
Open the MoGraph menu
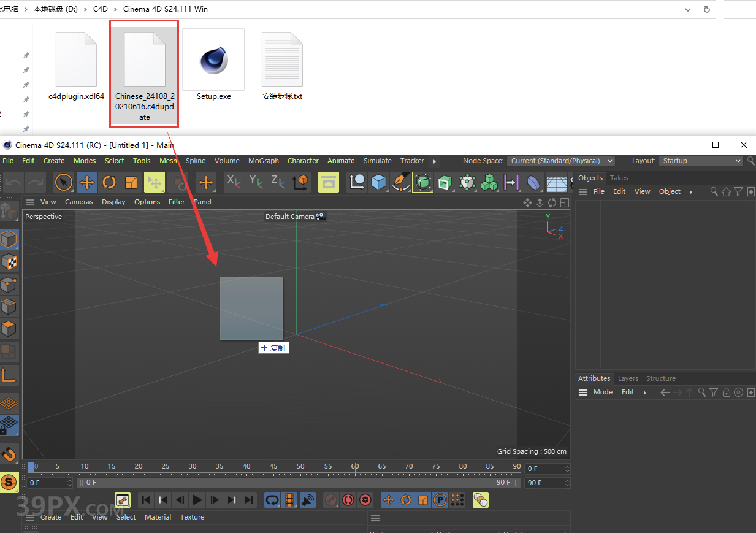[263, 161]
